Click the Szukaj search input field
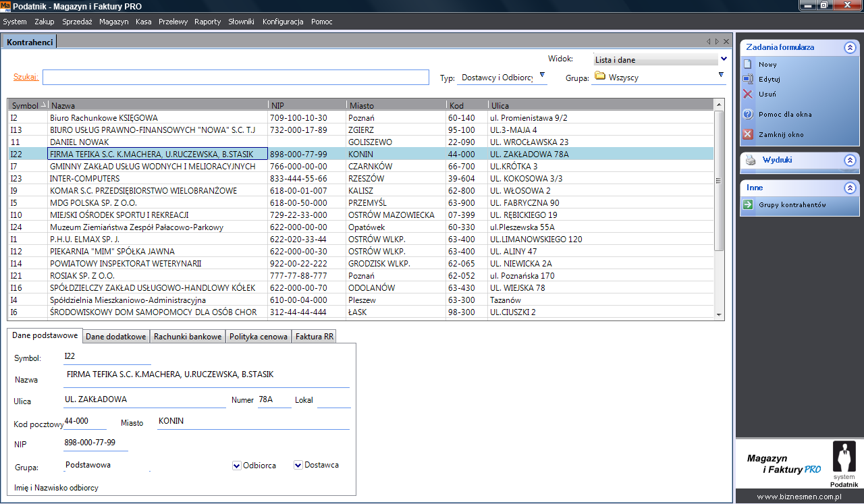Viewport: 864px width, 504px height. click(236, 77)
